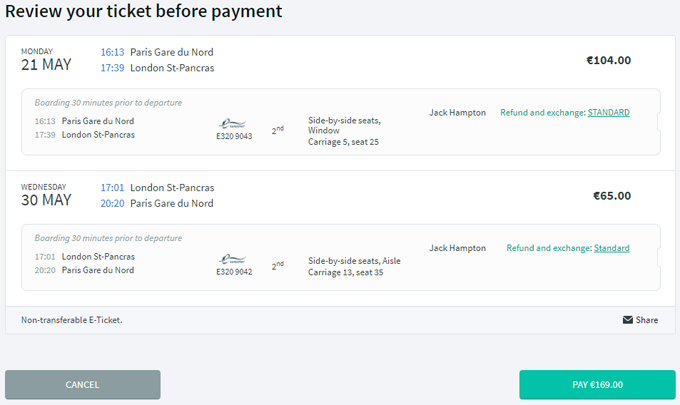Open the STANDARD refund policy link
This screenshot has width=680, height=405.
coord(608,113)
